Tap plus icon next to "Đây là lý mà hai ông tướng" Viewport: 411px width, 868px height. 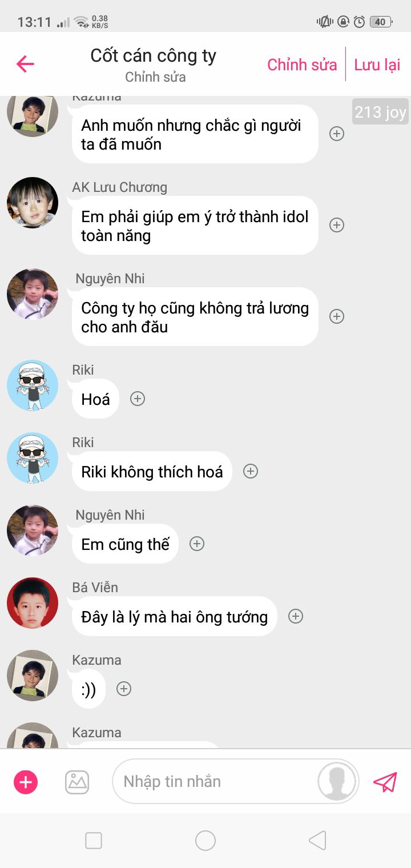tap(296, 616)
